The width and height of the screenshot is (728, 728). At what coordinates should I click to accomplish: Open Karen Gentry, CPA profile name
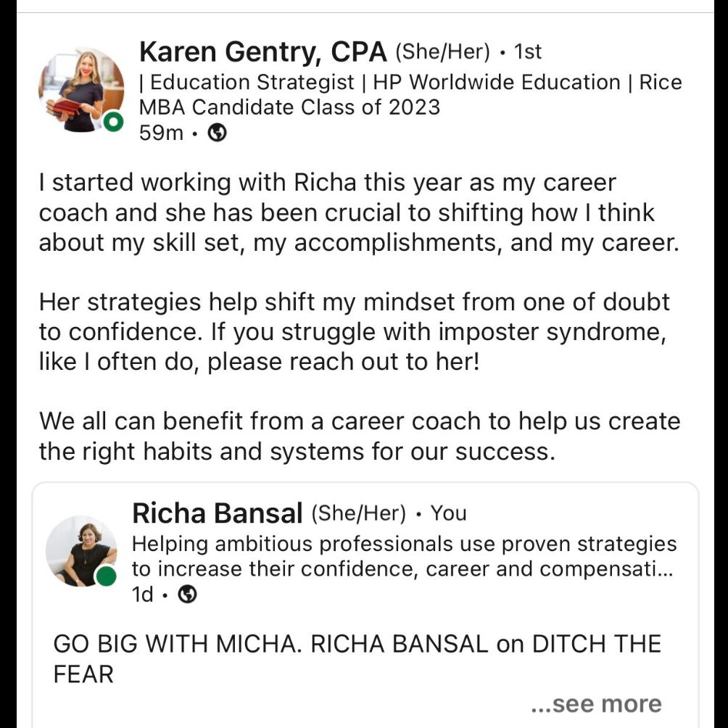click(262, 51)
